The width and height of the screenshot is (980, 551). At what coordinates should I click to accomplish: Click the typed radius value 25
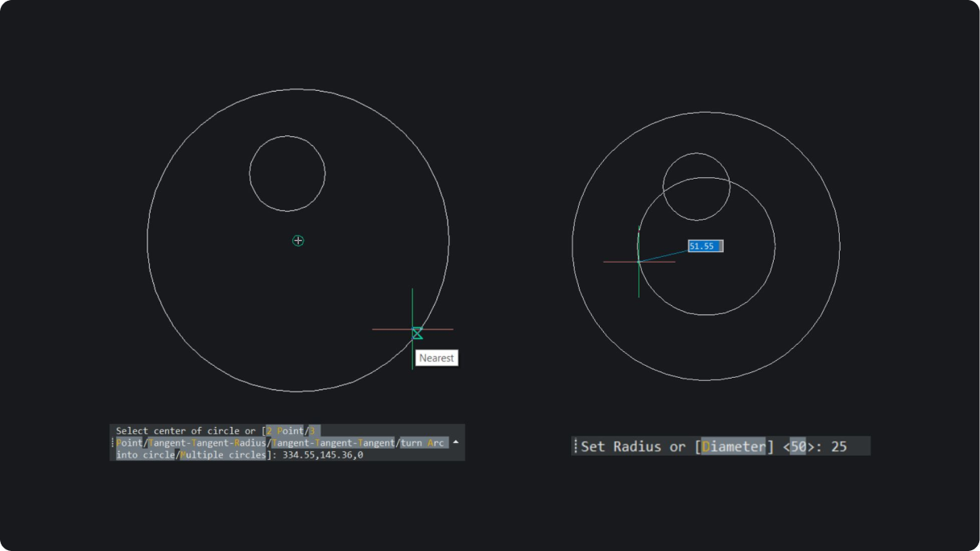pos(838,446)
